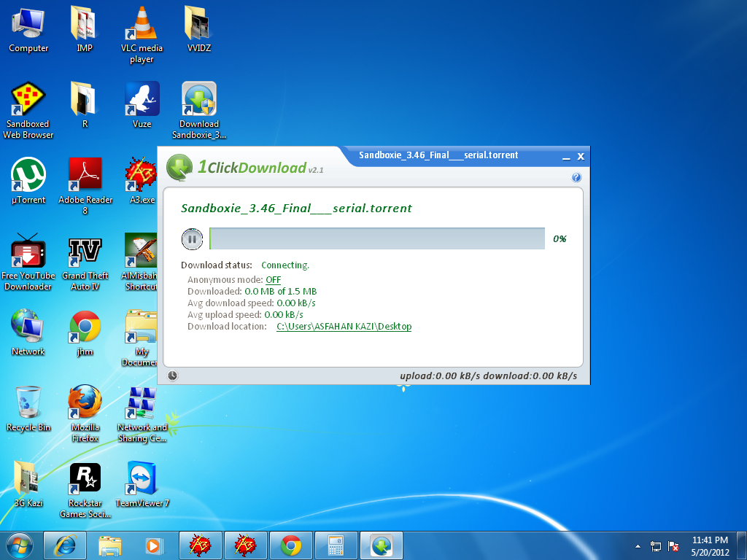Select the Sandboxie torrent tab
747x560 pixels.
pos(438,155)
